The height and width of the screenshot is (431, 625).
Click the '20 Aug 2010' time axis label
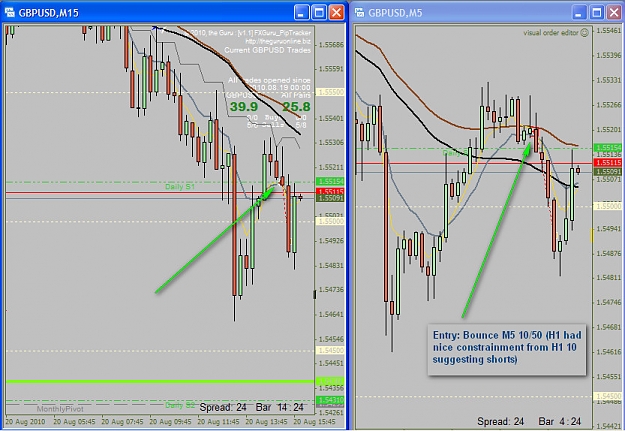(x=25, y=421)
